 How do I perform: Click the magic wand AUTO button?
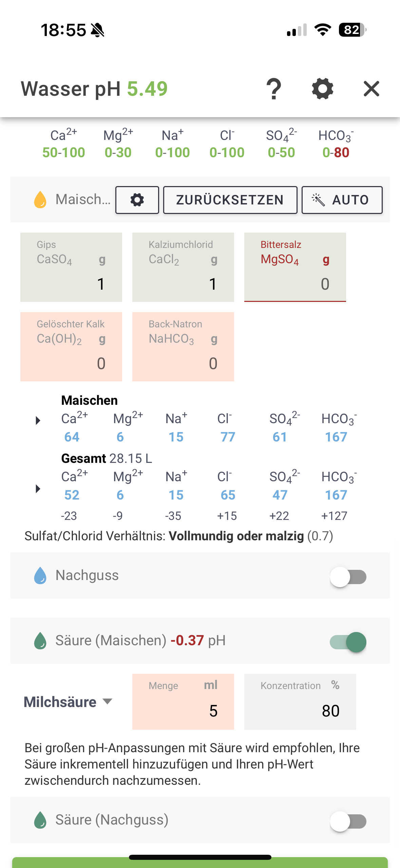[342, 200]
